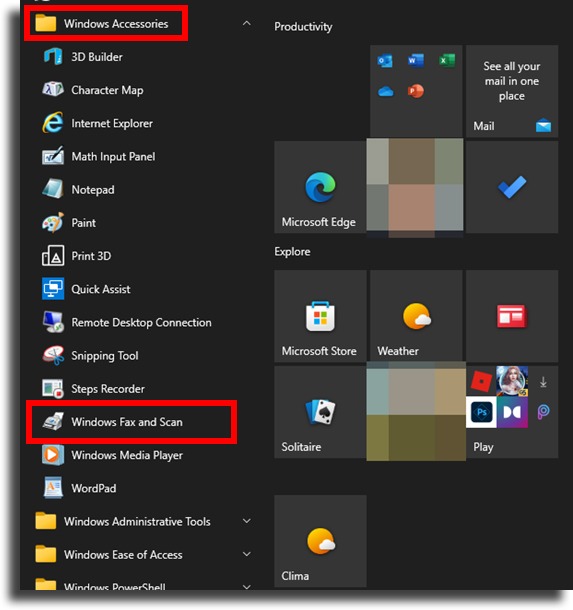Open red News tile
This screenshot has height=610, width=573.
coord(512,316)
